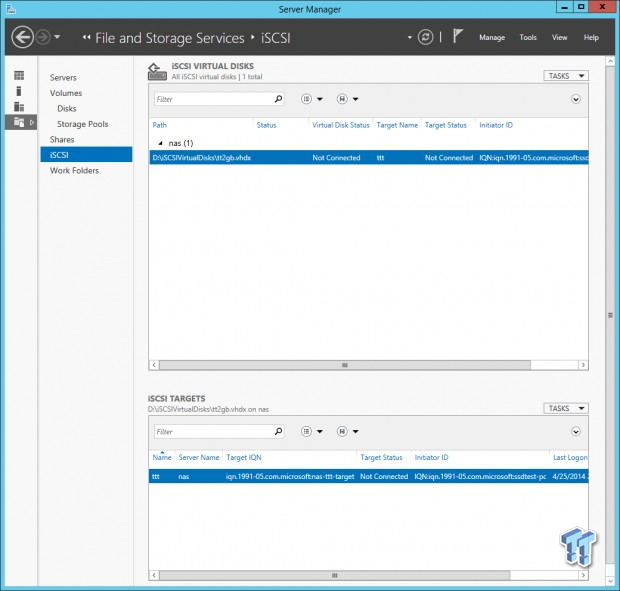Open Work Folders in sidebar

74,170
